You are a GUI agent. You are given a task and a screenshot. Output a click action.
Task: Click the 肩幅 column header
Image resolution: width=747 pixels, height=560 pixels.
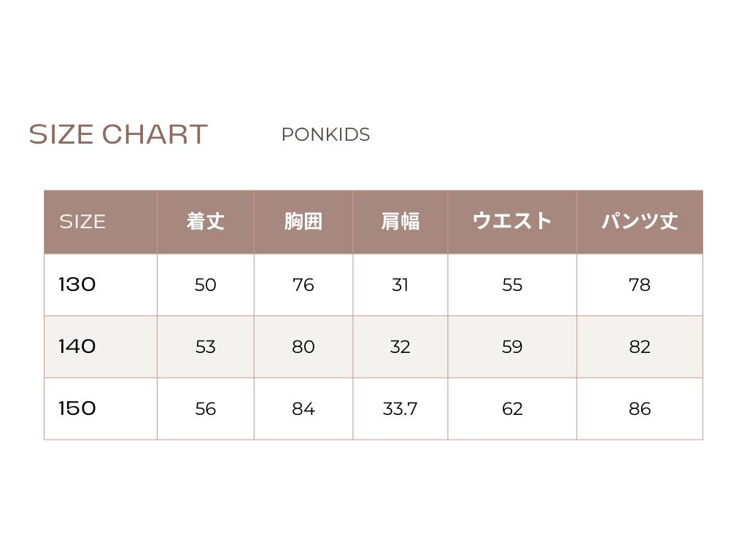(400, 222)
